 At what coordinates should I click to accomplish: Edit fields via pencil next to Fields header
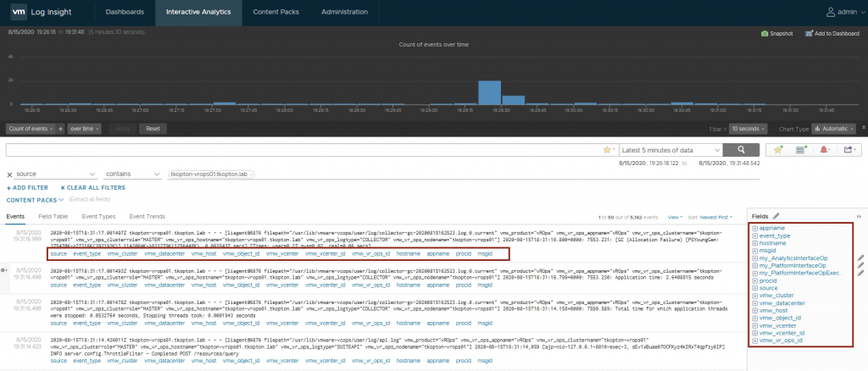click(776, 216)
